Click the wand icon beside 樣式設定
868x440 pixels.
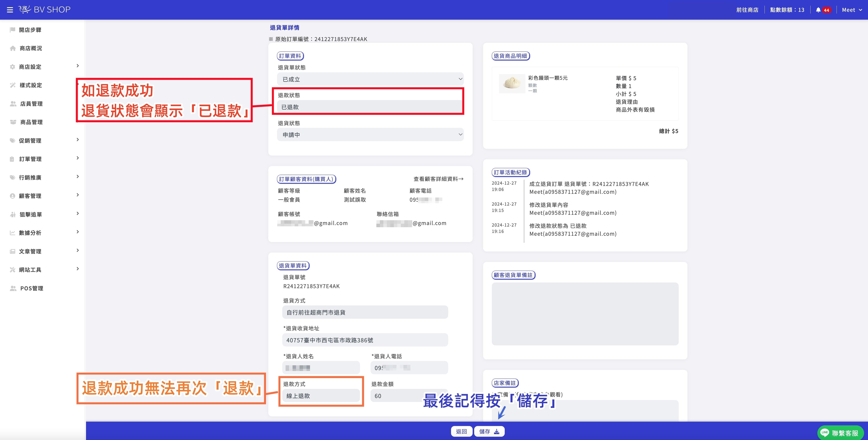click(13, 85)
